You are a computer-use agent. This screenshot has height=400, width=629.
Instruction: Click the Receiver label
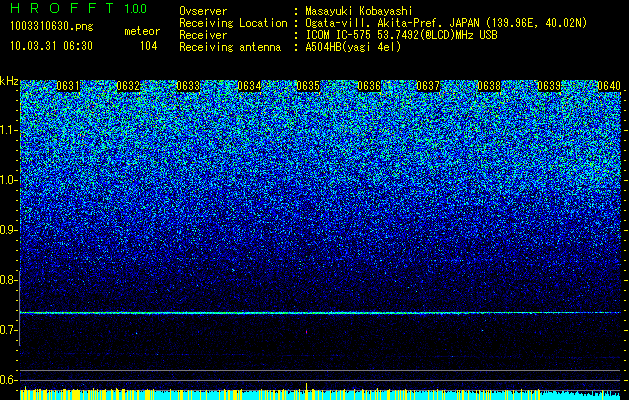point(203,35)
